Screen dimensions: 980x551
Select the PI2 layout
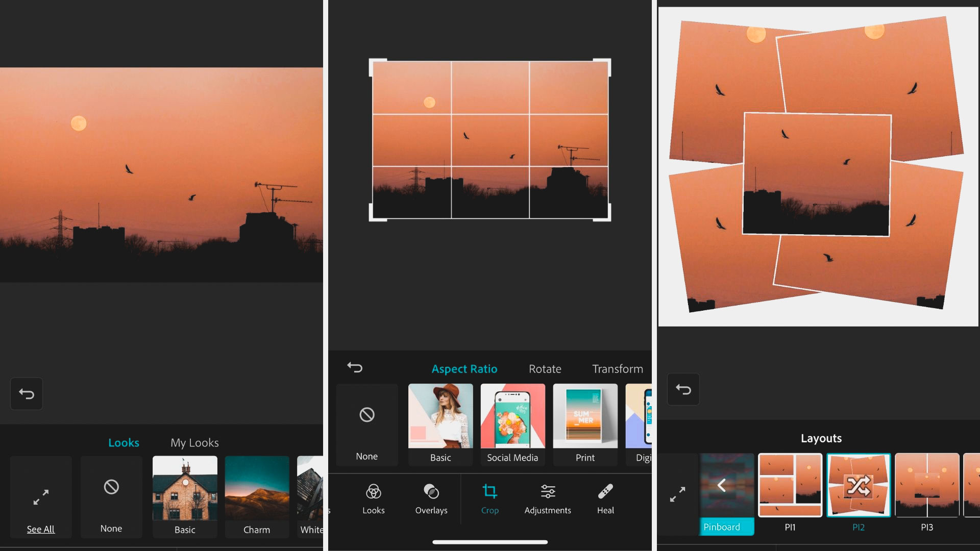click(859, 527)
